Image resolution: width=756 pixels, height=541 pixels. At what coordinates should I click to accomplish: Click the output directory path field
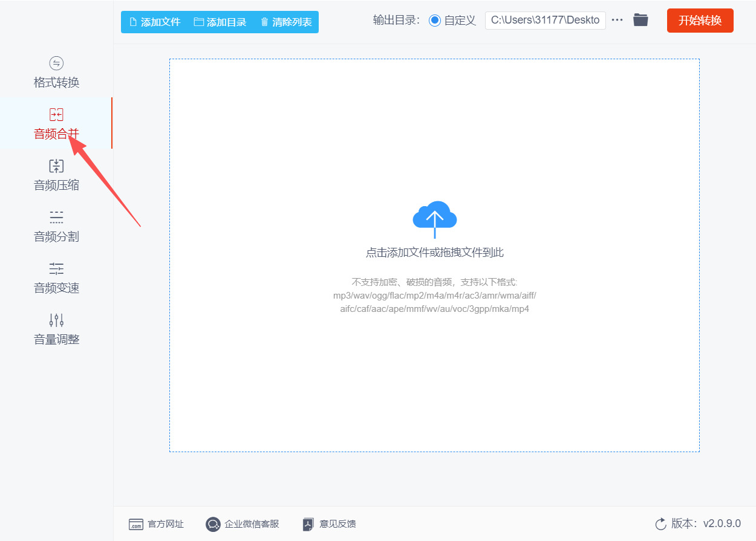tap(545, 20)
